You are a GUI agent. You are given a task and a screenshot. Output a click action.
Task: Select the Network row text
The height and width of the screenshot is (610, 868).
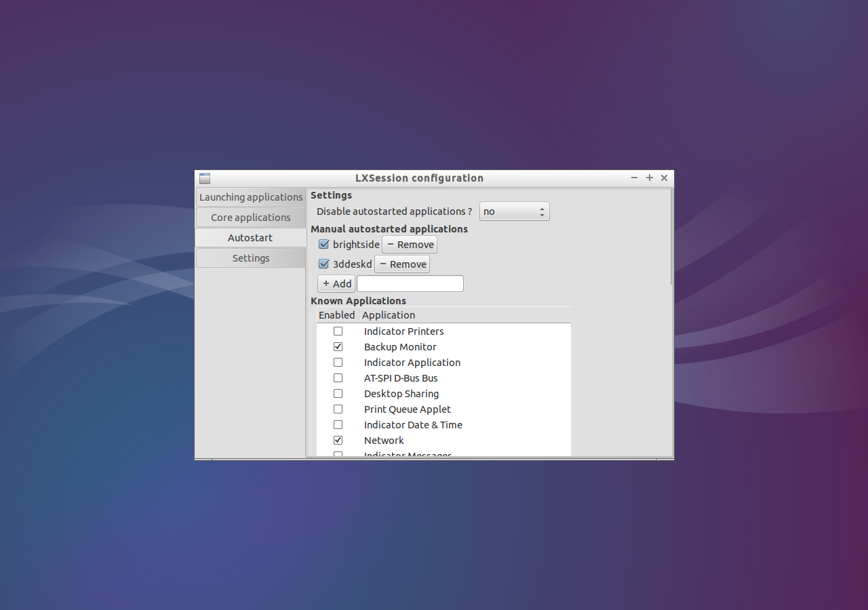click(384, 441)
